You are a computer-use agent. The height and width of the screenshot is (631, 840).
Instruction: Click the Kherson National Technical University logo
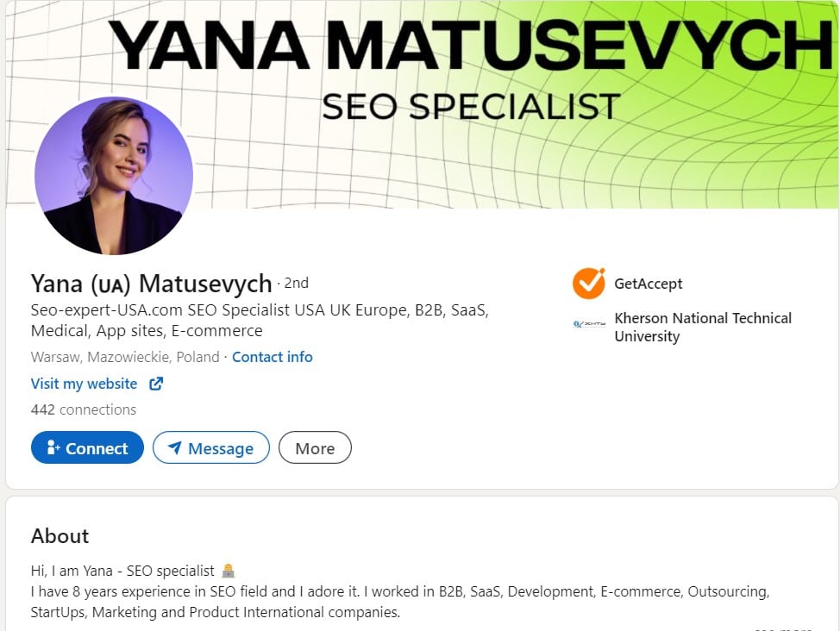point(589,325)
